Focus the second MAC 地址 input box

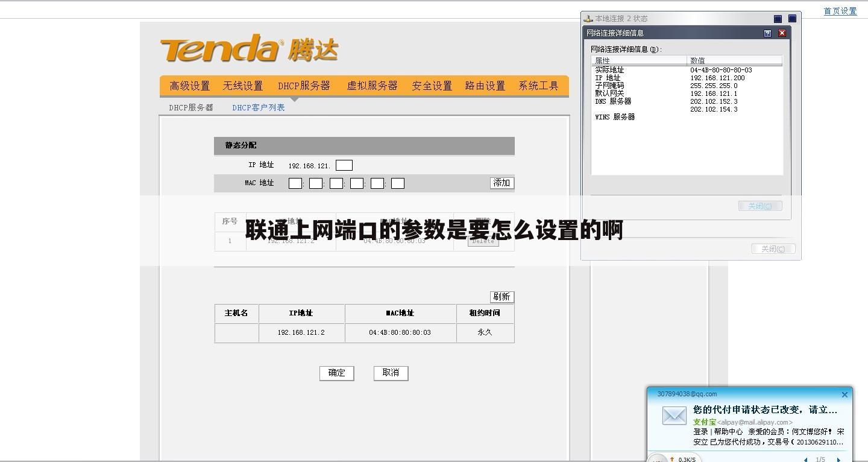pyautogui.click(x=316, y=183)
